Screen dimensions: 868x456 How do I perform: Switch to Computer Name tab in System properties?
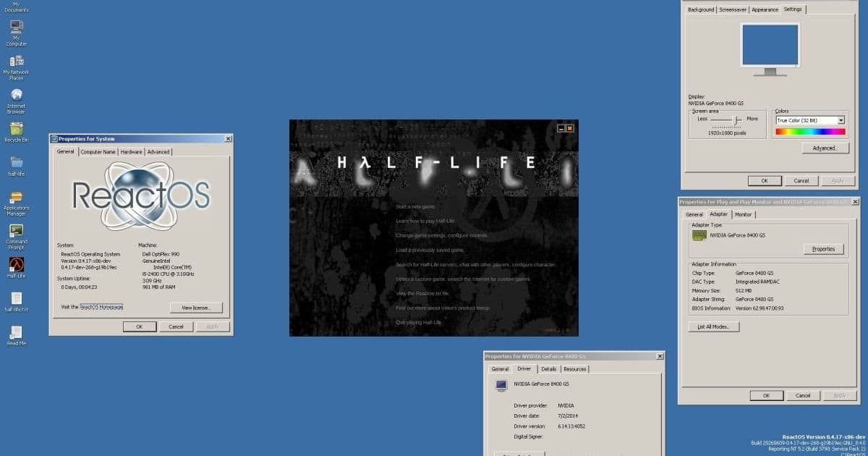(x=98, y=152)
